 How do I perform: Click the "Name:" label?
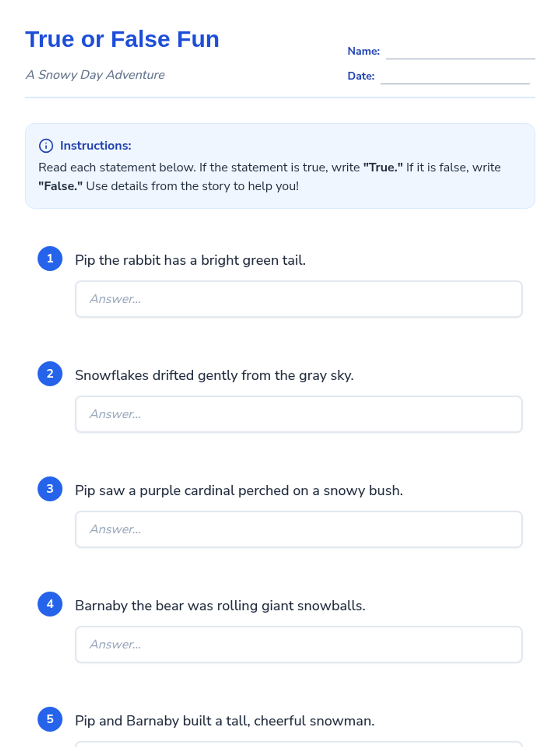pyautogui.click(x=364, y=51)
